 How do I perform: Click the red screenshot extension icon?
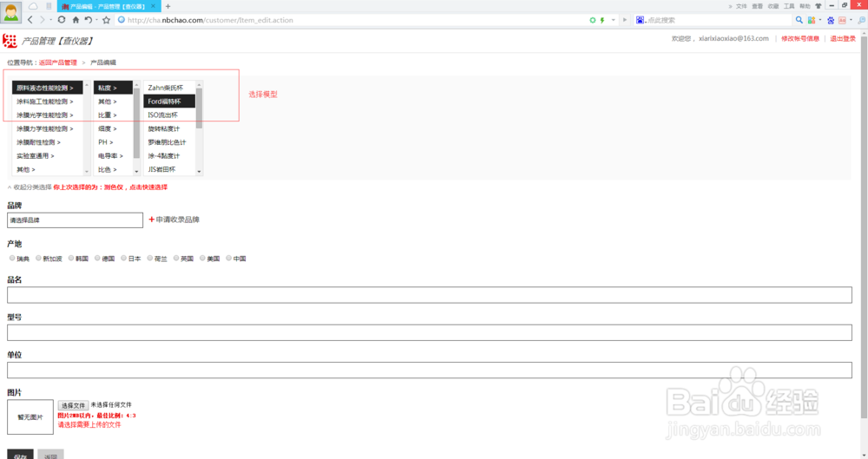coord(842,20)
